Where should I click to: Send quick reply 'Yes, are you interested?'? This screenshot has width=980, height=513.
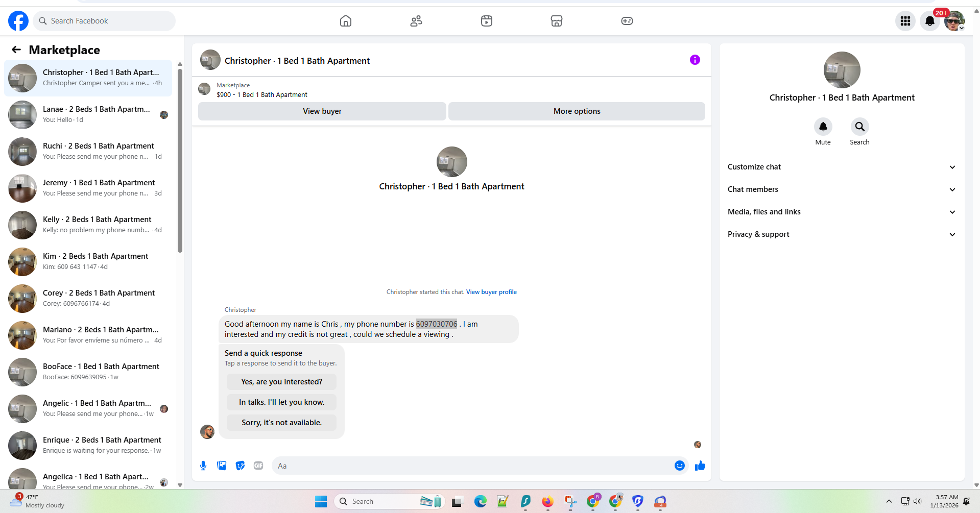(282, 382)
